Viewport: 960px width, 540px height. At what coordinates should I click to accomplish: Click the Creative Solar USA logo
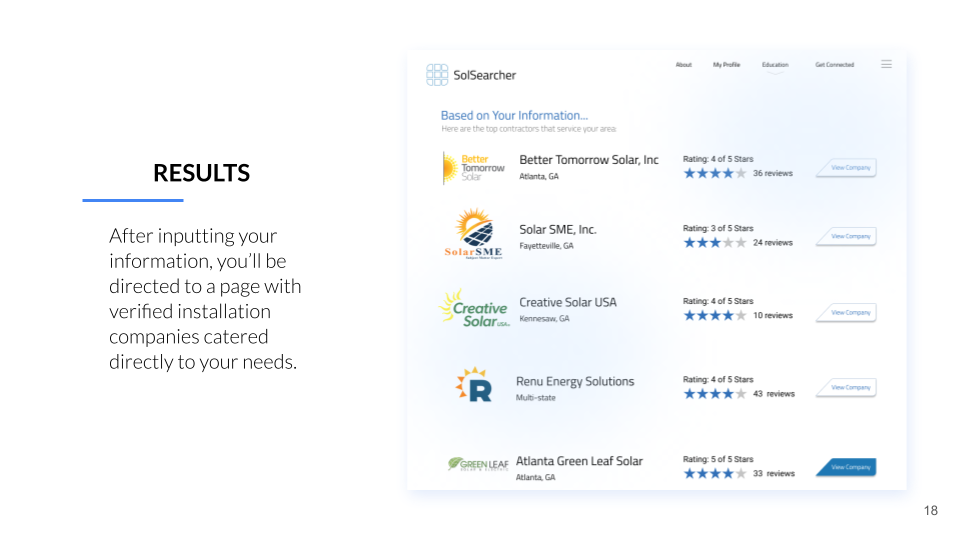click(x=474, y=309)
